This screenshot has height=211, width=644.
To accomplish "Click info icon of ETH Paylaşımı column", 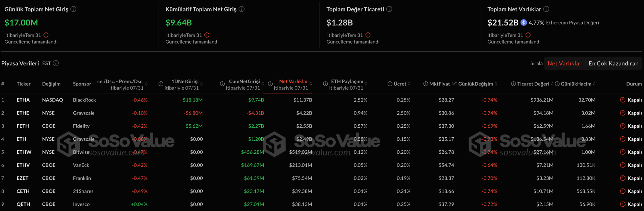I will pyautogui.click(x=325, y=84).
